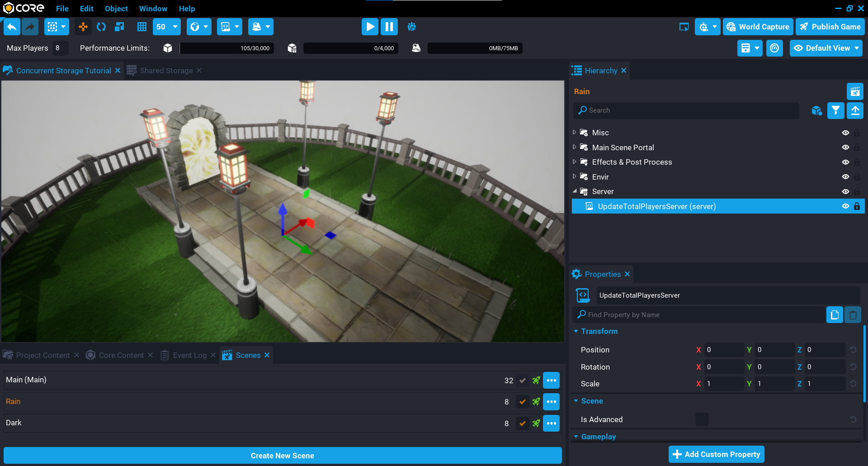Toggle the grid snap icon

(x=142, y=27)
